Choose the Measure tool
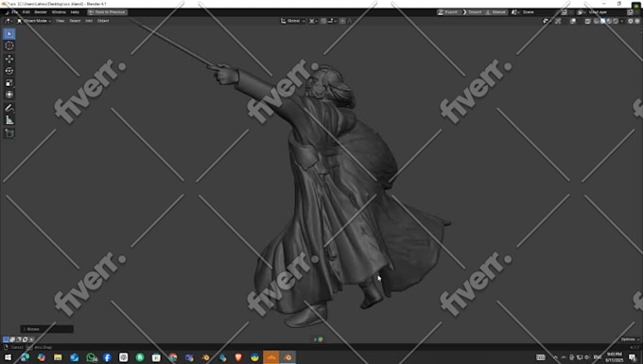This screenshot has width=643, height=364. [x=9, y=120]
